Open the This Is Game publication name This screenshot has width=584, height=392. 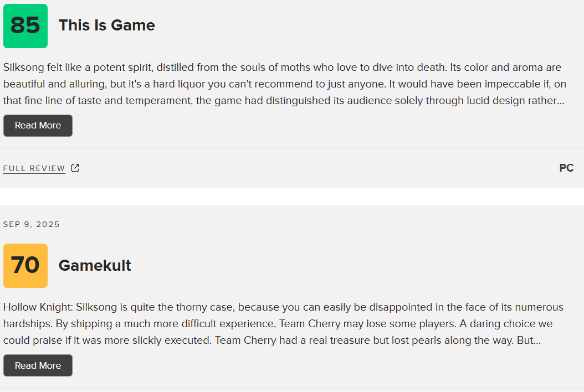tap(106, 25)
